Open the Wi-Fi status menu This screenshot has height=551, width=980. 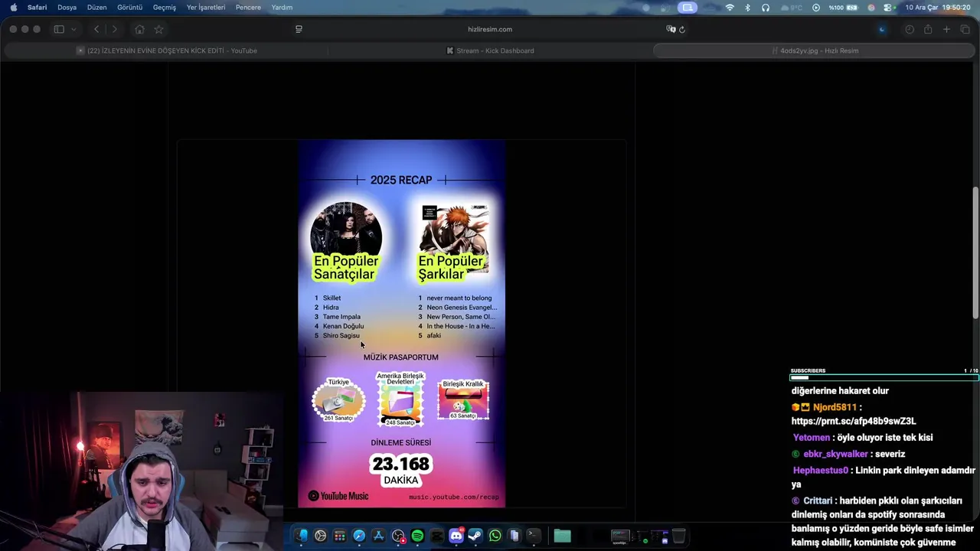click(x=730, y=8)
